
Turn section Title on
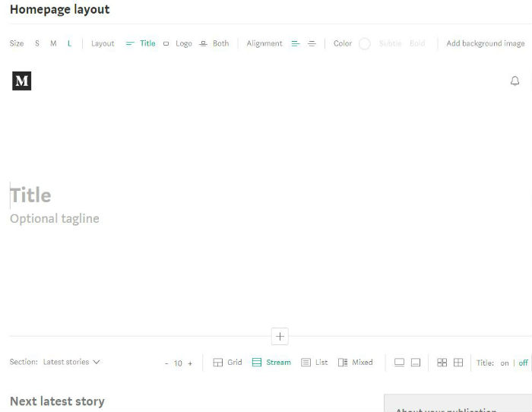tap(505, 363)
